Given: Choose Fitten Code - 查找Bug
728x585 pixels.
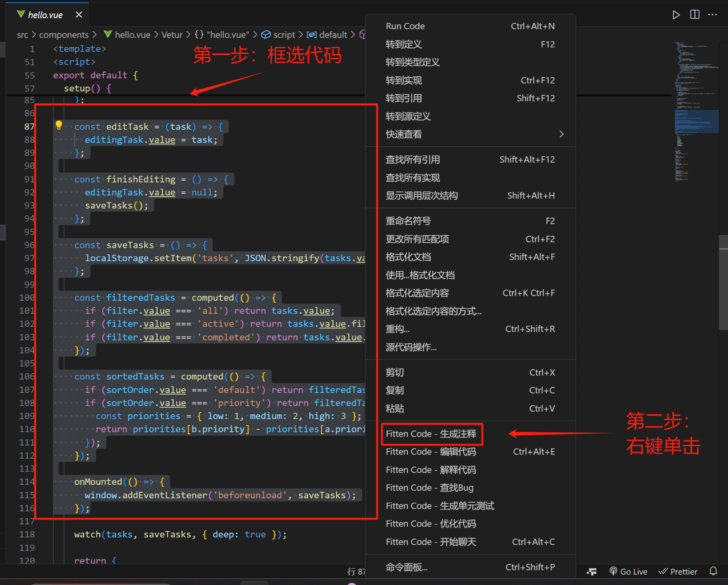Looking at the screenshot, I should point(470,488).
